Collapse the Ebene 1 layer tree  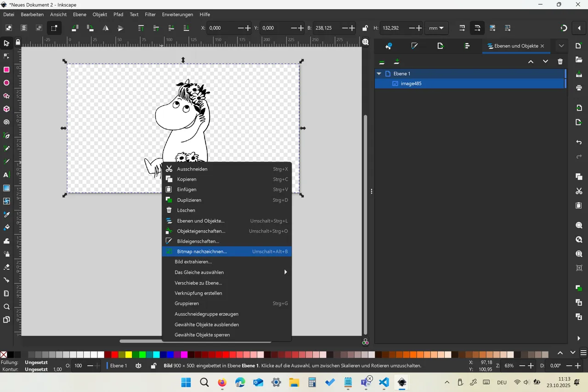click(x=379, y=74)
